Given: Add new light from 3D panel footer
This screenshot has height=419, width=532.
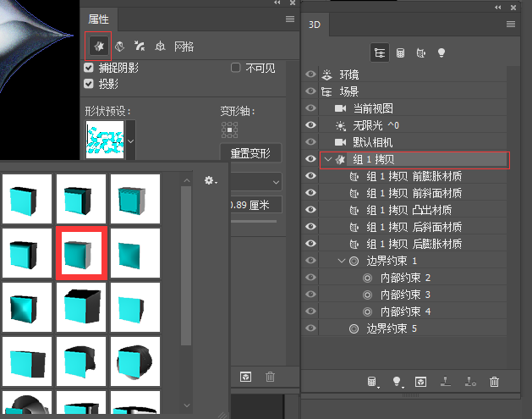Looking at the screenshot, I should click(394, 383).
